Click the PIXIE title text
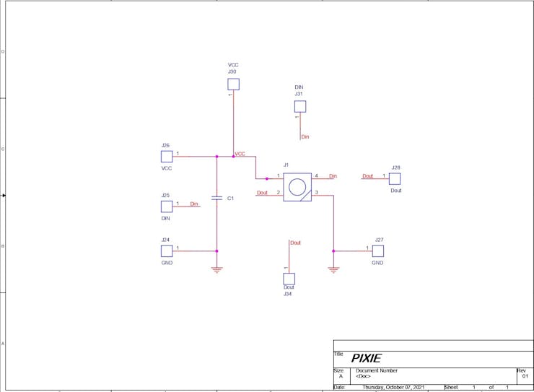 point(366,358)
